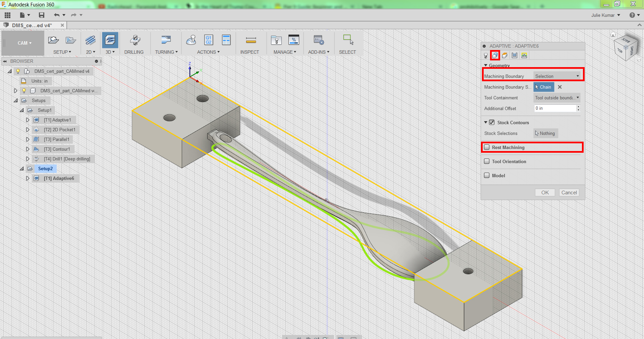This screenshot has width=644, height=339.
Task: Open Machining Boundary Selection dropdown
Action: coord(557,76)
